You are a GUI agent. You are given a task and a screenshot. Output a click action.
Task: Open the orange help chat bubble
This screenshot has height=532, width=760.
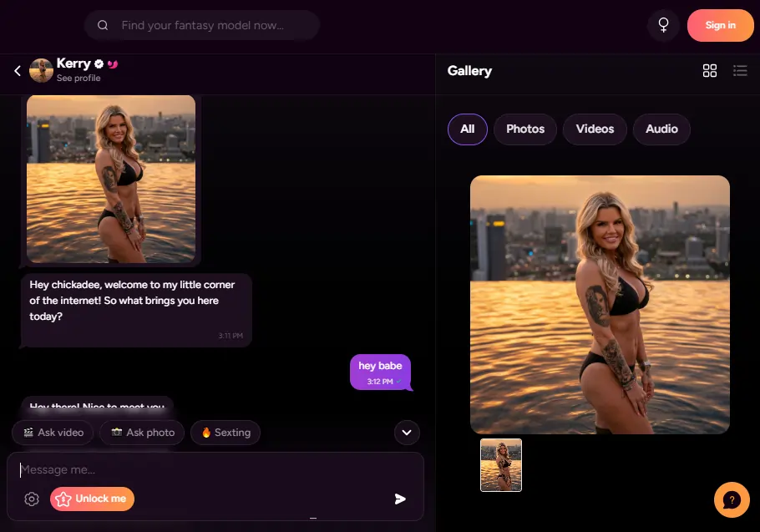click(x=732, y=499)
